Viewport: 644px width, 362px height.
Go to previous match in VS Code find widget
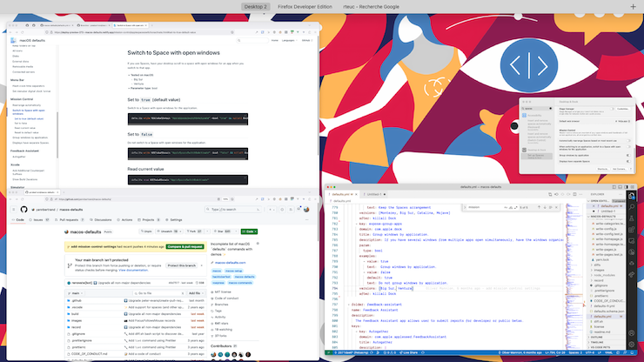coord(540,207)
